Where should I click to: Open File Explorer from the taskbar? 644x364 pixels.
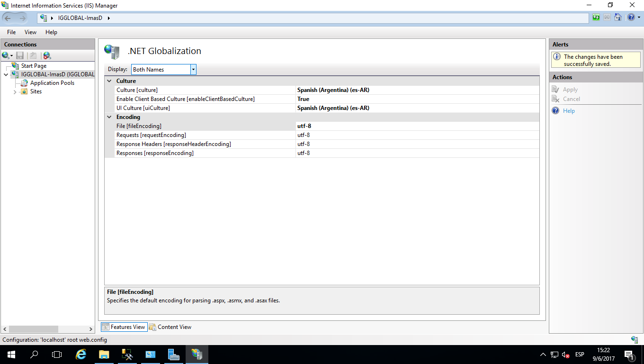(x=104, y=355)
